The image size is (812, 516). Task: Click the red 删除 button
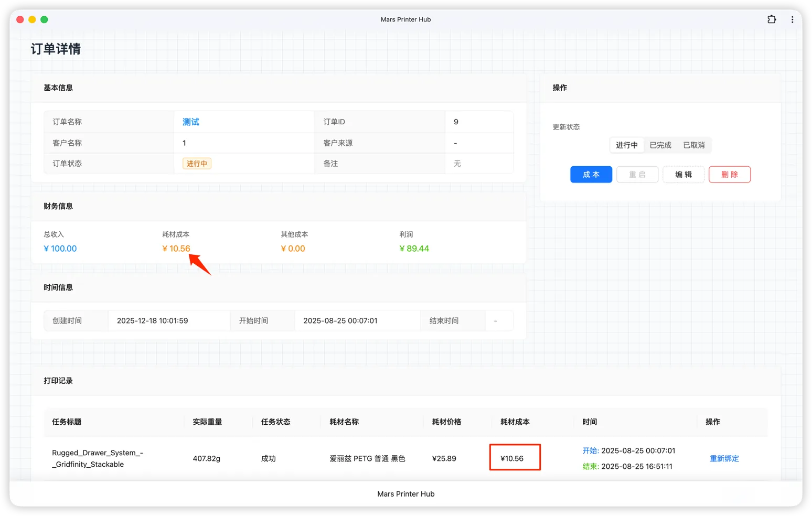[730, 174]
